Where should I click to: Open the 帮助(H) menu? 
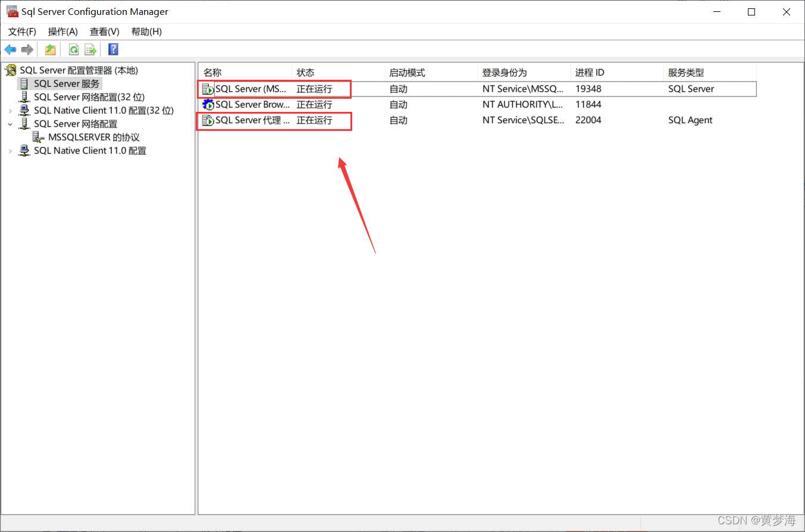pyautogui.click(x=146, y=32)
